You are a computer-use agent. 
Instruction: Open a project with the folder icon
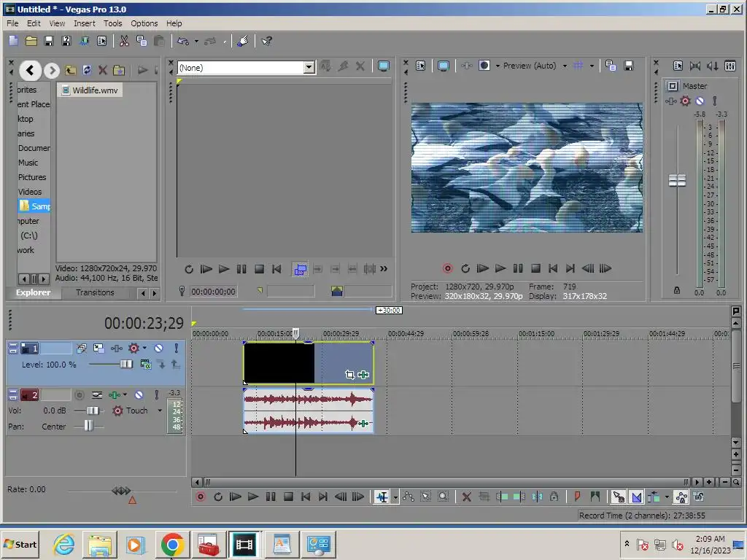(31, 41)
